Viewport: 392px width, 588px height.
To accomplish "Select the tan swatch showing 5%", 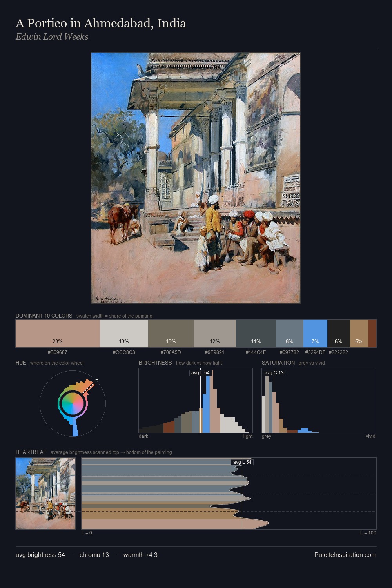I will (x=359, y=334).
